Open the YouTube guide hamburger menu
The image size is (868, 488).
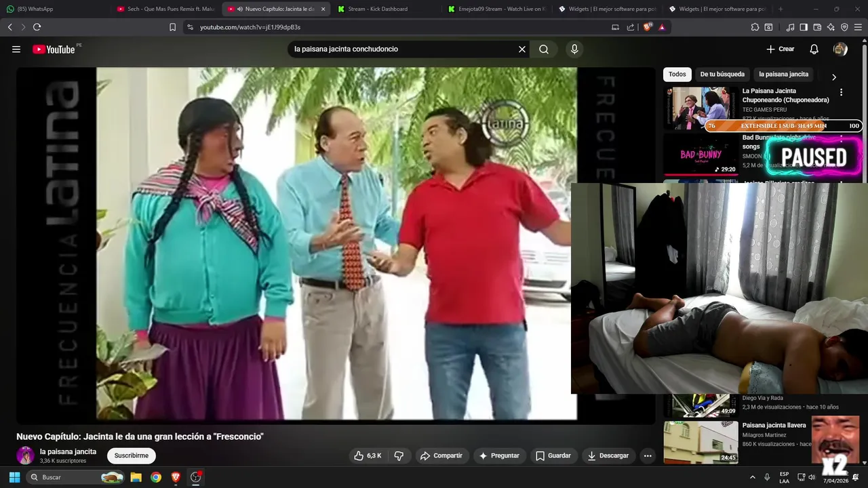[16, 49]
